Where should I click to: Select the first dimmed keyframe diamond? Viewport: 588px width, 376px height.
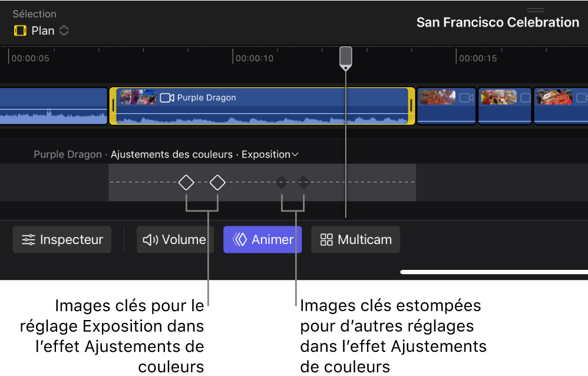click(x=282, y=182)
